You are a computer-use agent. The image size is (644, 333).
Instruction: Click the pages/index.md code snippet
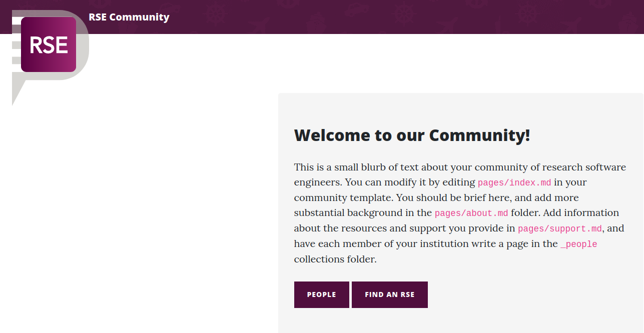(x=514, y=182)
